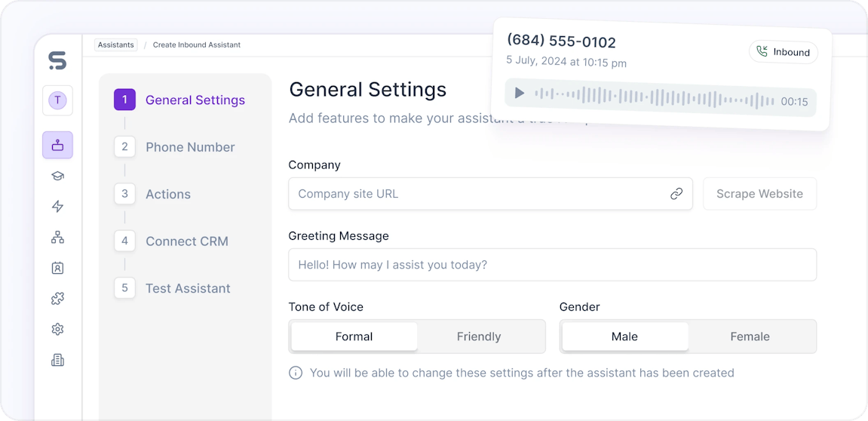Select Formal tone of voice
The width and height of the screenshot is (868, 421).
[x=354, y=336]
